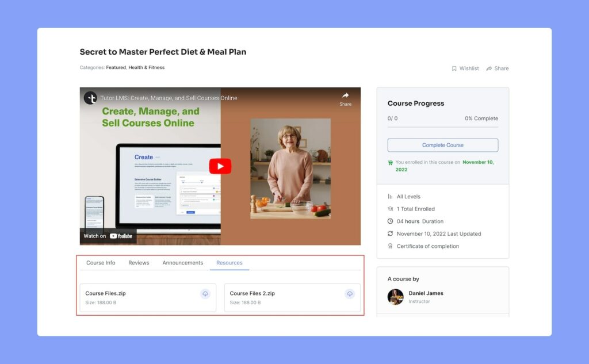The height and width of the screenshot is (364, 589).
Task: Open the Course Info tab
Action: pos(101,263)
